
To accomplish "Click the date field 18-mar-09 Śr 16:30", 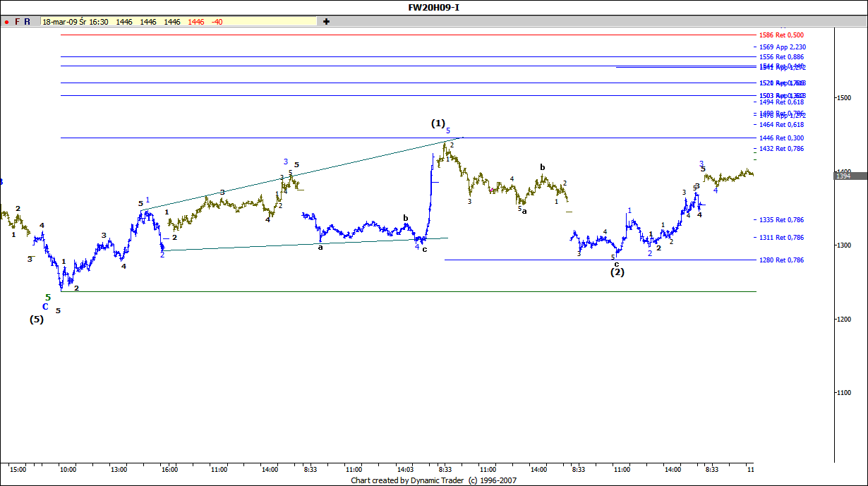I will coord(76,22).
